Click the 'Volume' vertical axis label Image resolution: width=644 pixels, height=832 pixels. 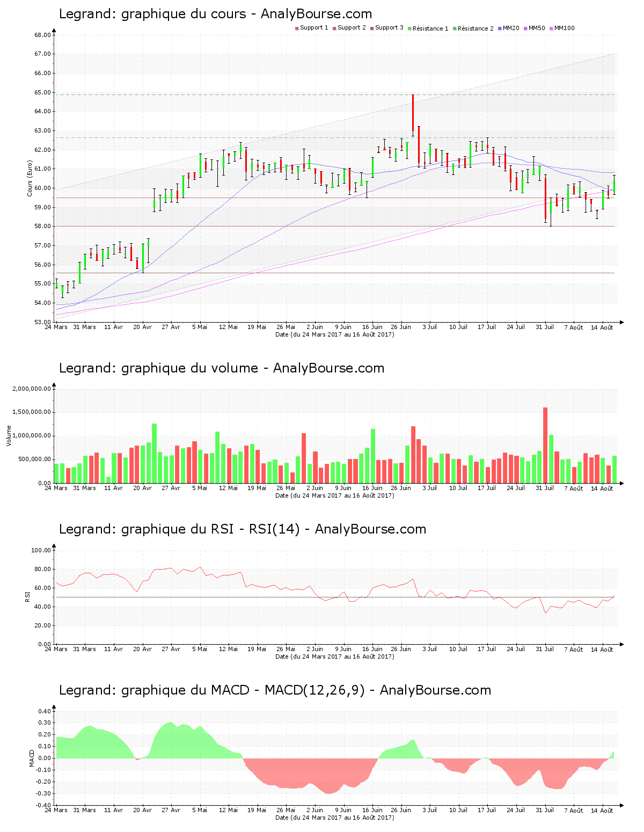point(9,435)
